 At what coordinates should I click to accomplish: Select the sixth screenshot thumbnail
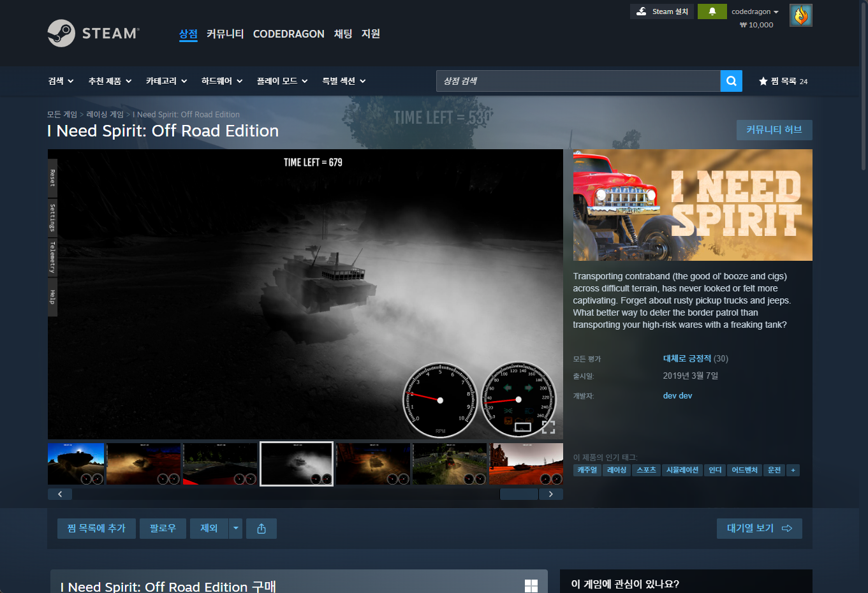[450, 464]
